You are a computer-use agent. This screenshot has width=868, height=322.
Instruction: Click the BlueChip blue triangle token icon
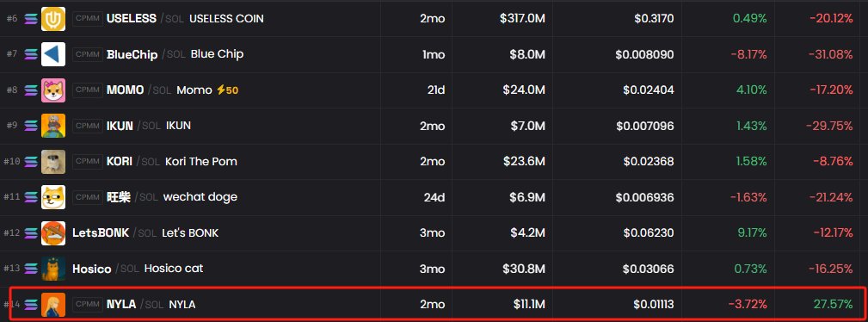53,54
